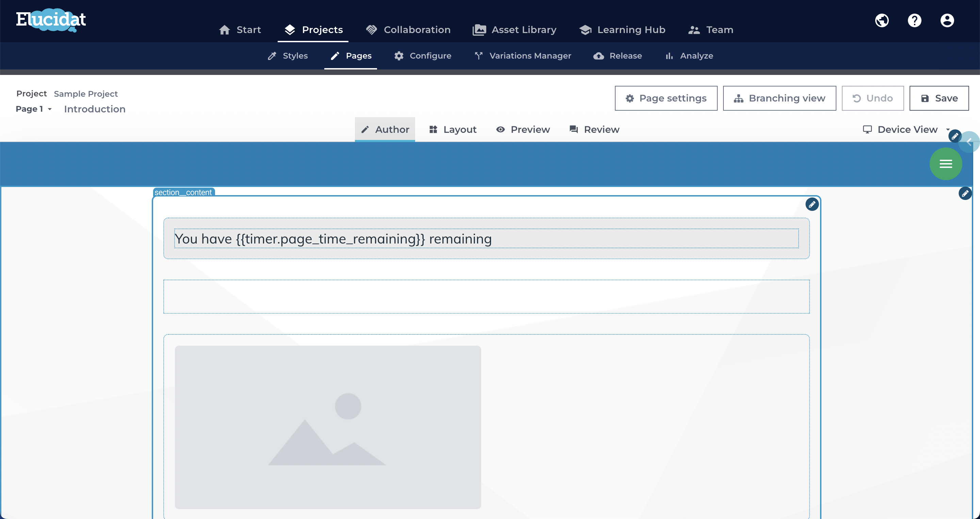Click the page edit pencil at right edge
The image size is (980, 519).
tap(965, 193)
